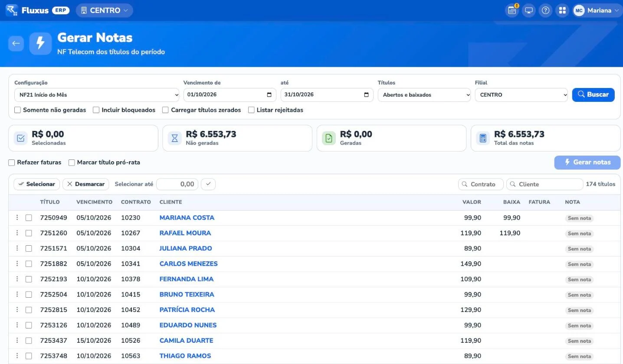This screenshot has height=364, width=623.
Task: Toggle Incluir bloqueados checkbox
Action: tap(96, 110)
